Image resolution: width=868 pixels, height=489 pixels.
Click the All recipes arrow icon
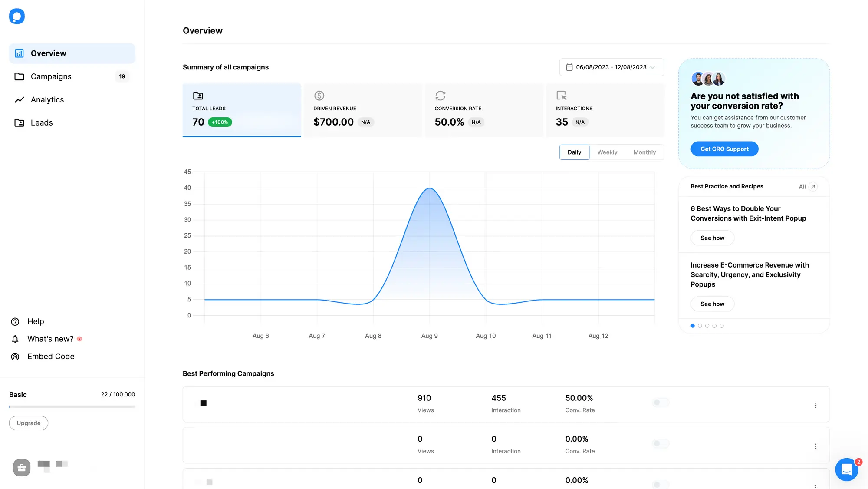pos(813,187)
